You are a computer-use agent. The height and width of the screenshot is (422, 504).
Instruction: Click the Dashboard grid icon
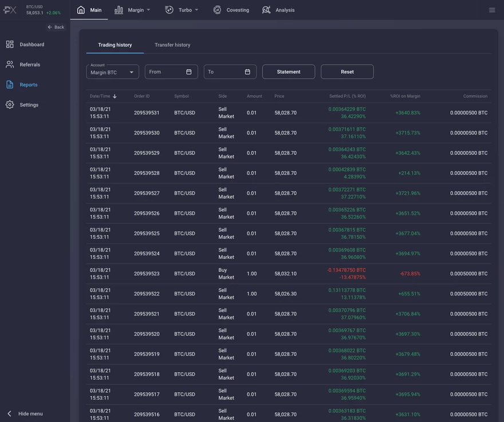pyautogui.click(x=10, y=44)
